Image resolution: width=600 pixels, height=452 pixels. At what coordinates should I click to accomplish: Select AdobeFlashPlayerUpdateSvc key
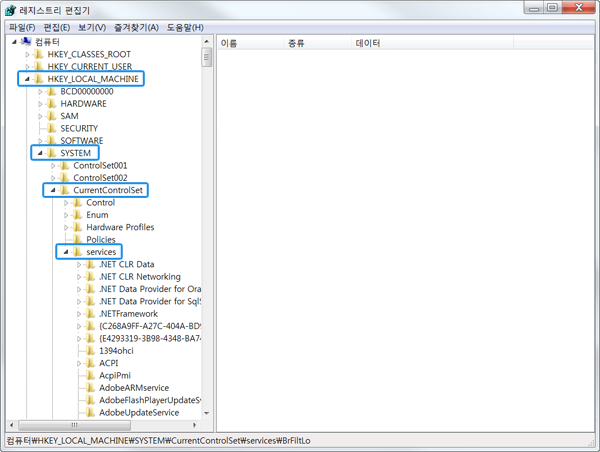point(150,400)
